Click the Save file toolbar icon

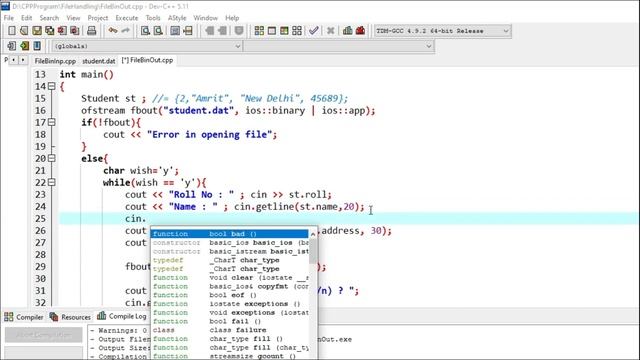[37, 31]
